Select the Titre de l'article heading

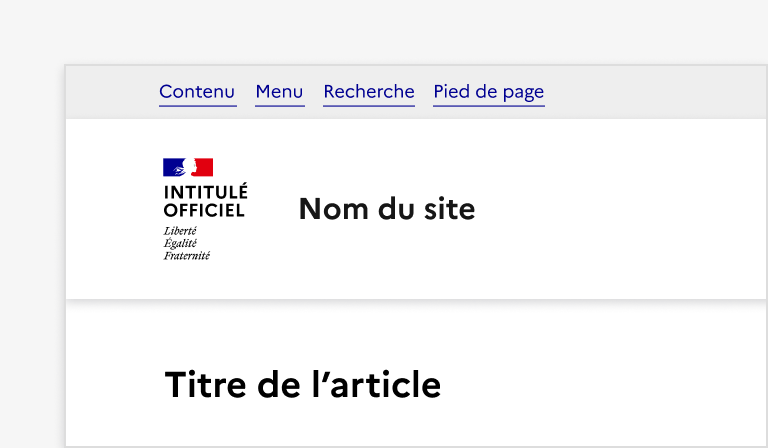(x=302, y=384)
